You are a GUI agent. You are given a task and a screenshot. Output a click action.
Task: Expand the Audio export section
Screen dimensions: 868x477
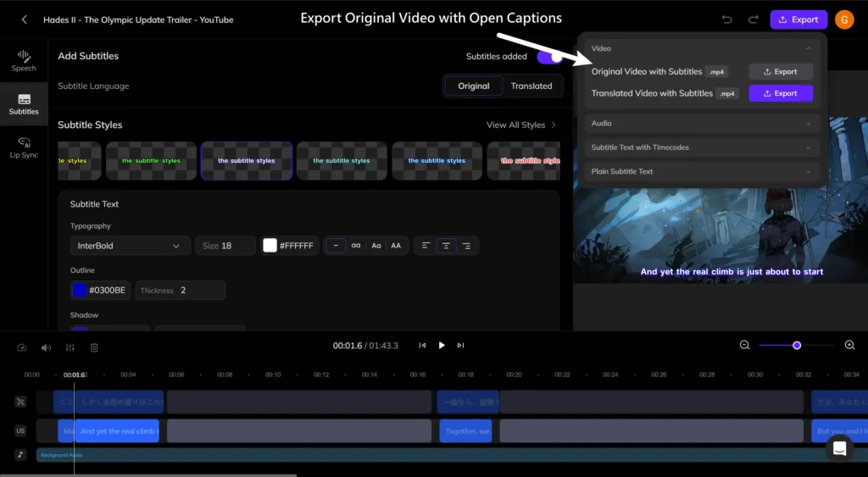click(701, 124)
